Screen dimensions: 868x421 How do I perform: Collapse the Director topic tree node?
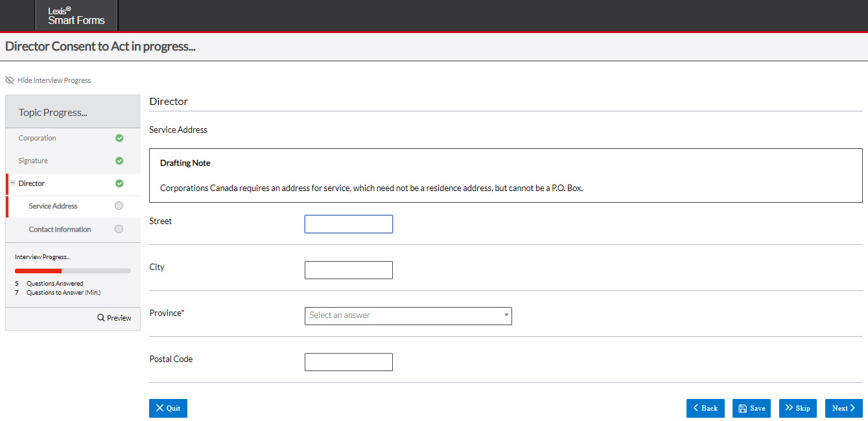tap(13, 183)
